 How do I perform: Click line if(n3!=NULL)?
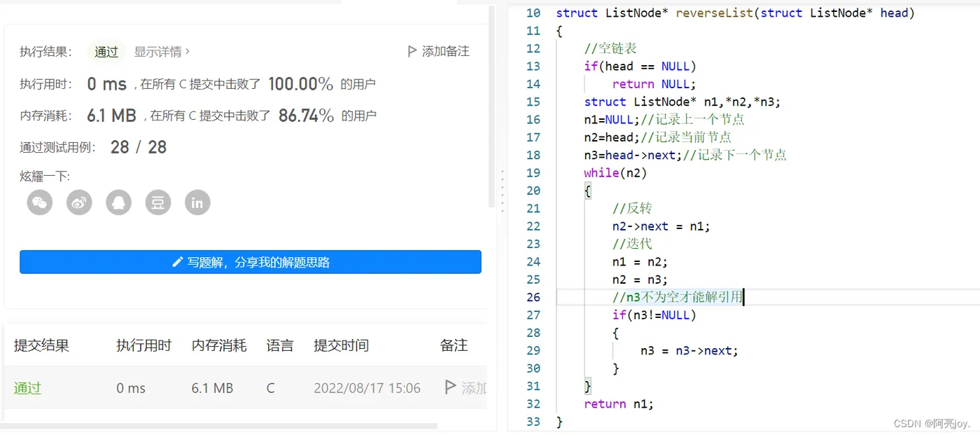coord(654,315)
